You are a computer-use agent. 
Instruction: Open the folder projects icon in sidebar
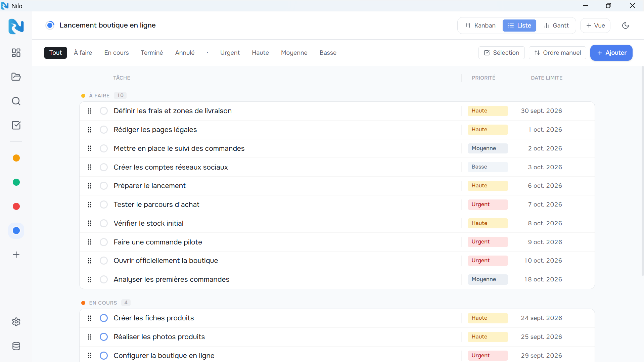tap(16, 77)
